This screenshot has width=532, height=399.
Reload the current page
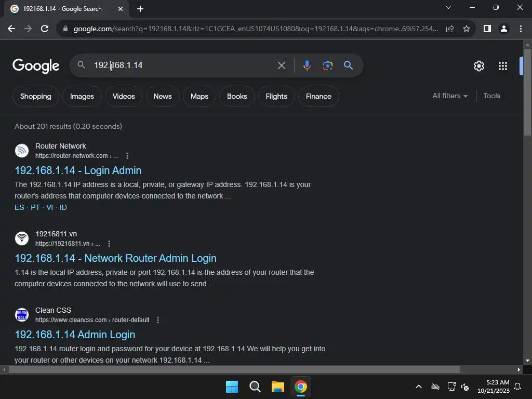coord(45,29)
